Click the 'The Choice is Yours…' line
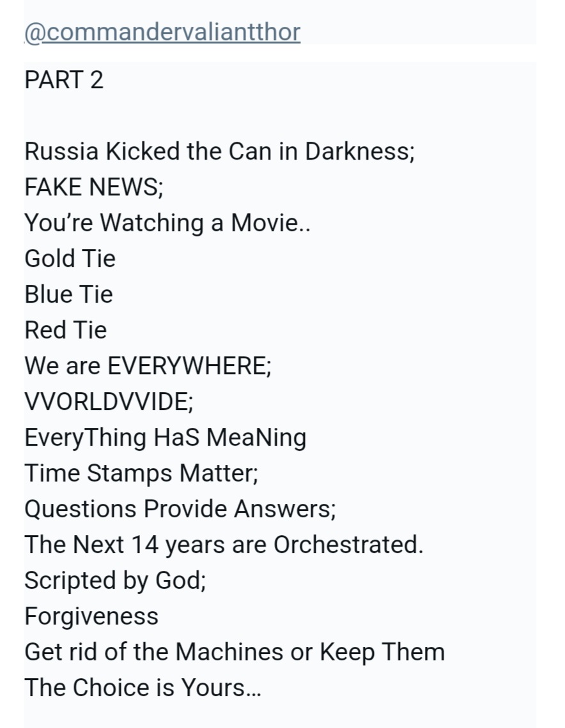Viewport: 565px width, 728px height. [x=143, y=688]
